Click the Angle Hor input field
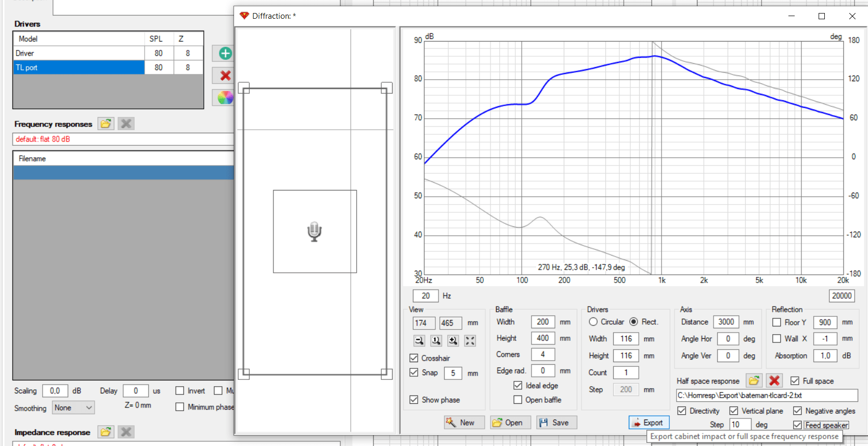This screenshot has height=446, width=868. pos(728,338)
